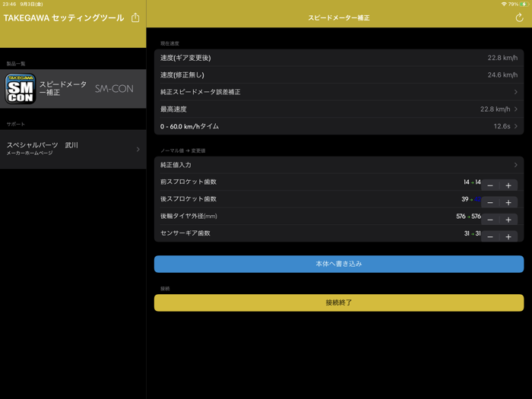Open スペシャルパーツ 武川 homepage link
Screen dimensions: 532x399
click(x=73, y=149)
